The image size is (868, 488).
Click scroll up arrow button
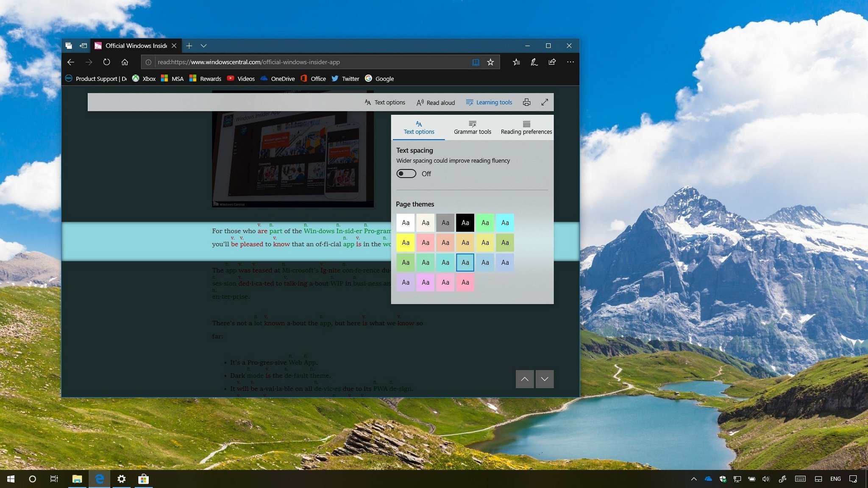[524, 379]
